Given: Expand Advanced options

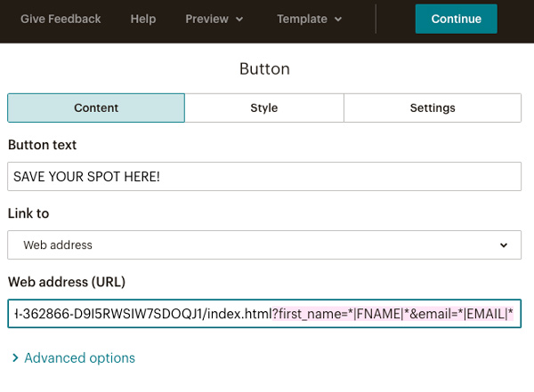Looking at the screenshot, I should (79, 358).
